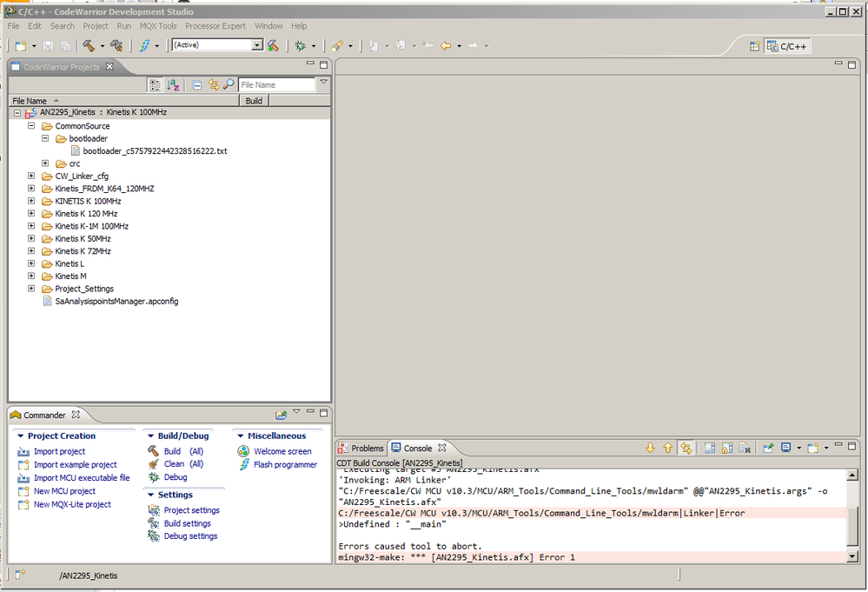Open the Processor Expert menu
868x592 pixels.
[x=215, y=26]
